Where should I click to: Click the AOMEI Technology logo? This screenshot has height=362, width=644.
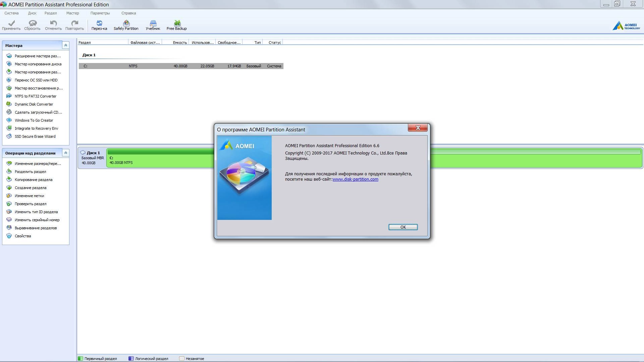(x=626, y=26)
